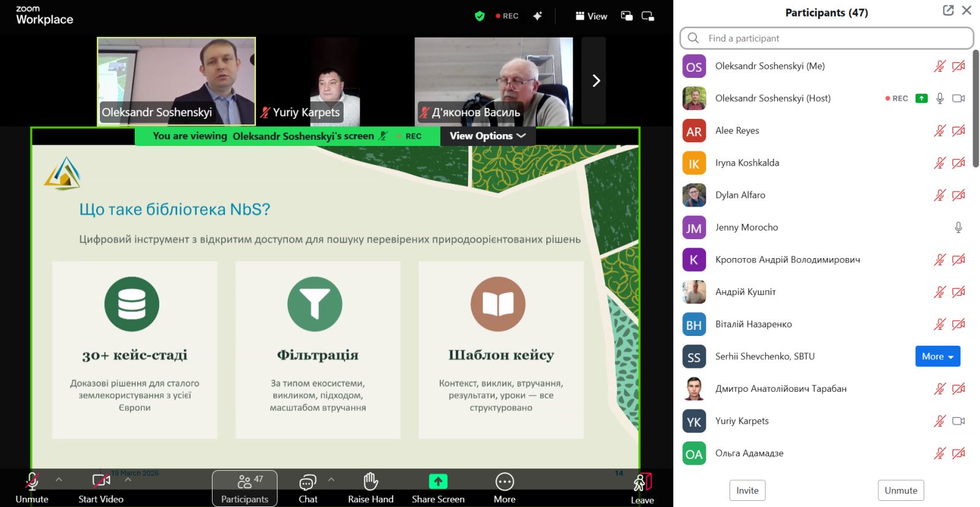Open the AI Companion sparkle icon

[537, 16]
